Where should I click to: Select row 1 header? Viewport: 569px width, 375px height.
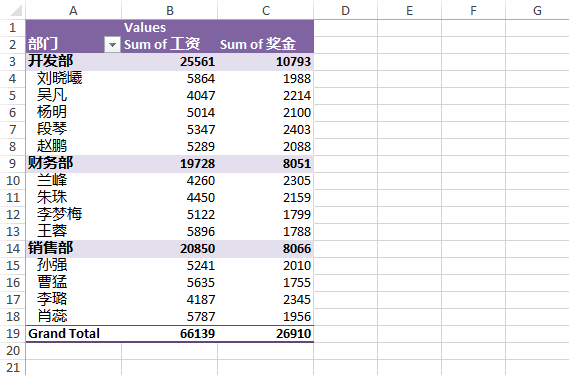[12, 28]
